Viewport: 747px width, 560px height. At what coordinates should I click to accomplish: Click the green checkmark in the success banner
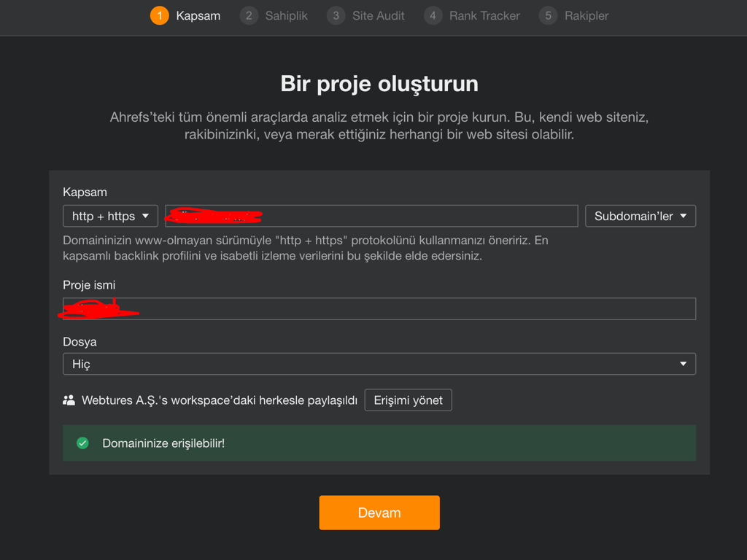tap(82, 443)
